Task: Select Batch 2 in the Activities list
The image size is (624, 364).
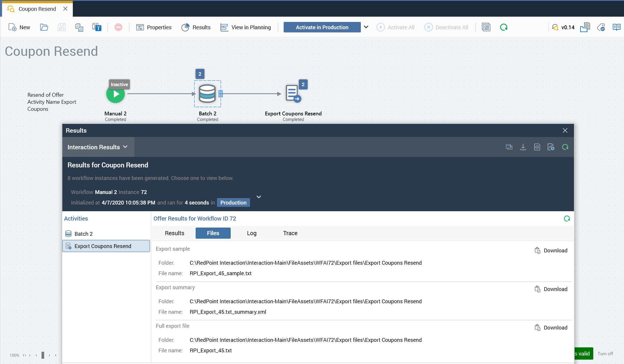Action: [x=83, y=234]
